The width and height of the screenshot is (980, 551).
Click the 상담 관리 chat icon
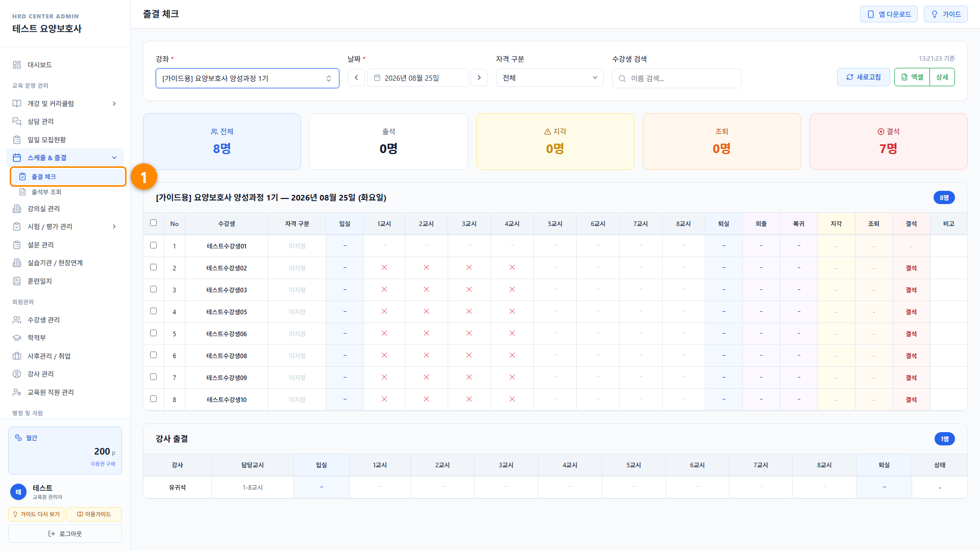pos(17,121)
